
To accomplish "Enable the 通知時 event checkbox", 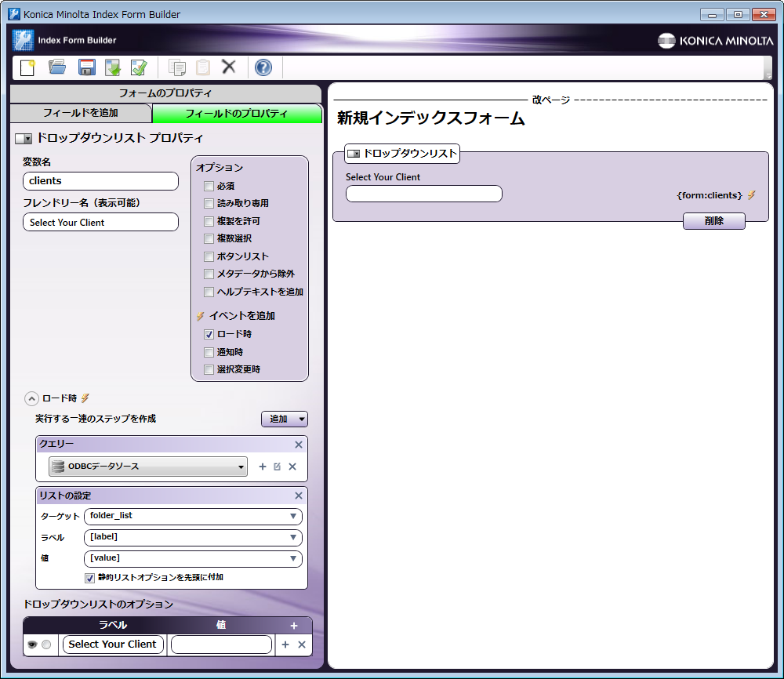I will (209, 352).
